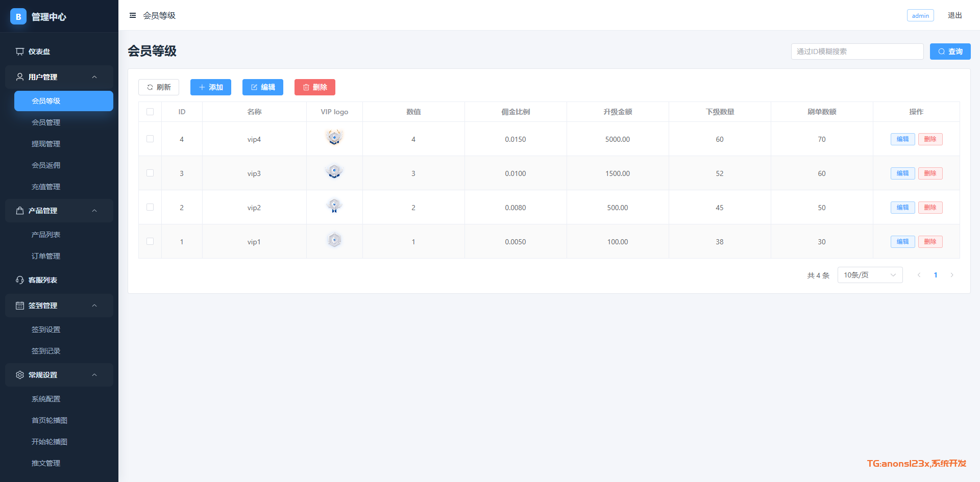980x482 pixels.
Task: Open the 10条/页 page size dropdown
Action: [870, 275]
